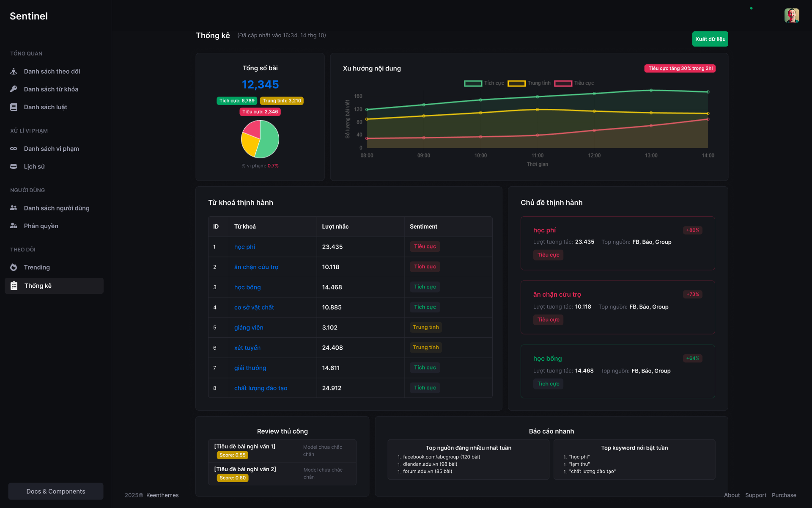Screen dimensions: 812x508
Task: Click the Lịch sử database icon
Action: point(14,166)
